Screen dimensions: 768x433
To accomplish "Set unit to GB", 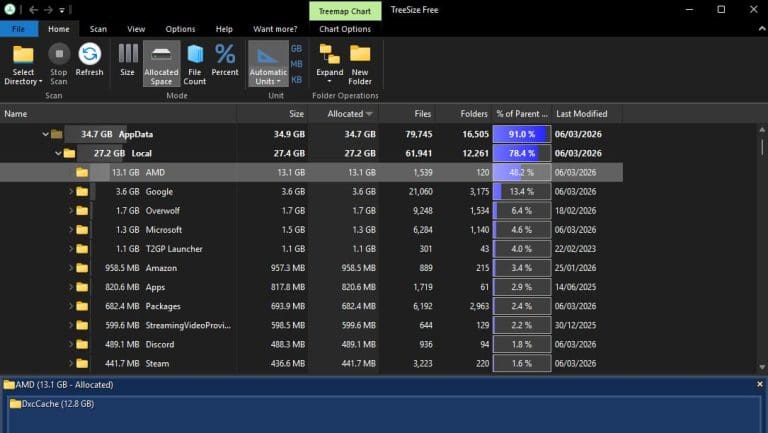I will 296,48.
